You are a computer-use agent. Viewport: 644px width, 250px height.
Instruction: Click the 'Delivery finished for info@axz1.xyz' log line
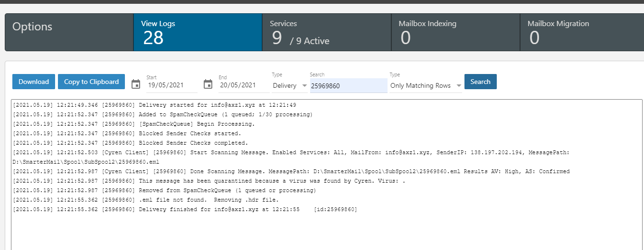pos(185,209)
